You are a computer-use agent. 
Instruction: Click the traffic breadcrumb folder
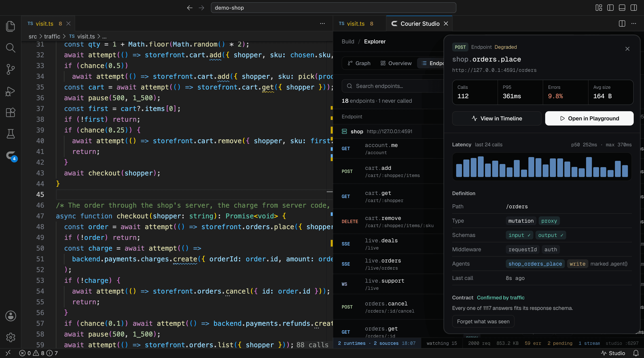click(x=52, y=36)
